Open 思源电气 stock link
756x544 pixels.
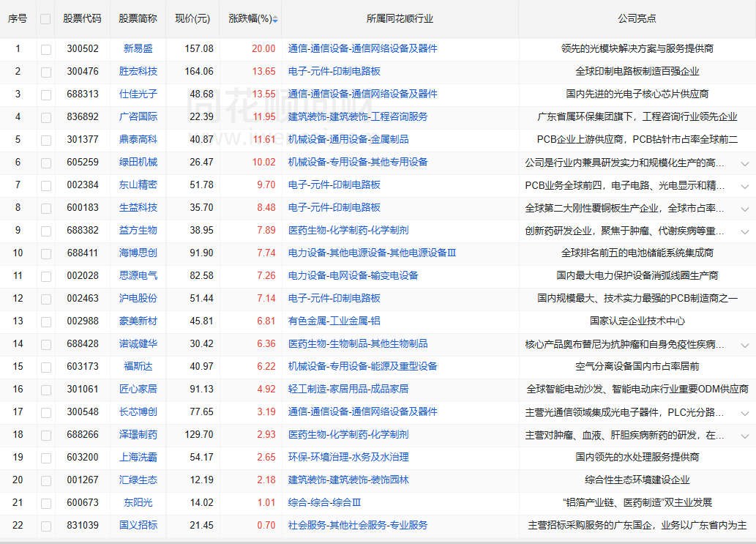click(x=138, y=275)
